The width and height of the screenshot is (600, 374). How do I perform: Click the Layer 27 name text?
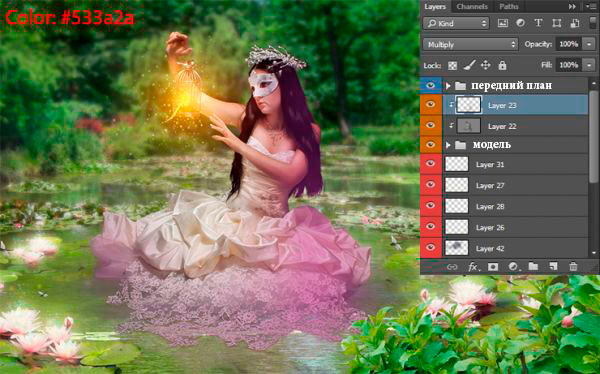[490, 186]
